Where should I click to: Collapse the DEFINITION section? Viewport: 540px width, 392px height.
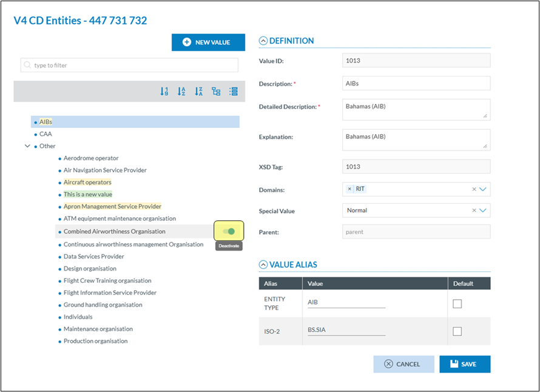point(263,41)
